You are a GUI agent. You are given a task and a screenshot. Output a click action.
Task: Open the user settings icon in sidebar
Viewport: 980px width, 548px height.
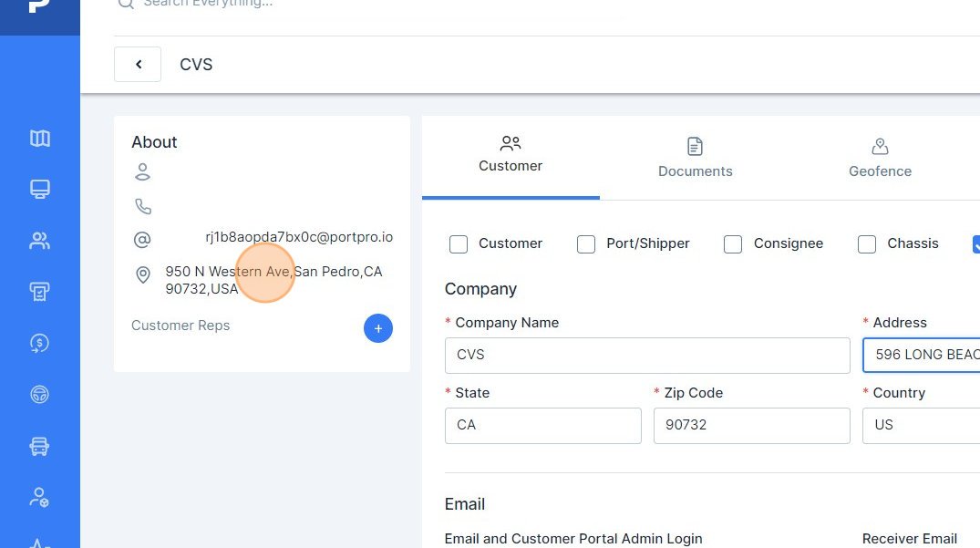pos(40,497)
